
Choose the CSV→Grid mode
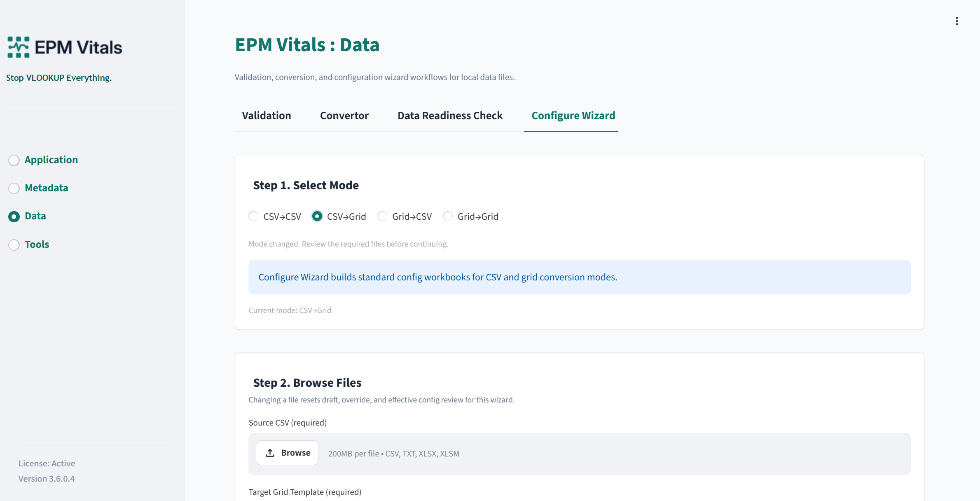click(x=339, y=216)
